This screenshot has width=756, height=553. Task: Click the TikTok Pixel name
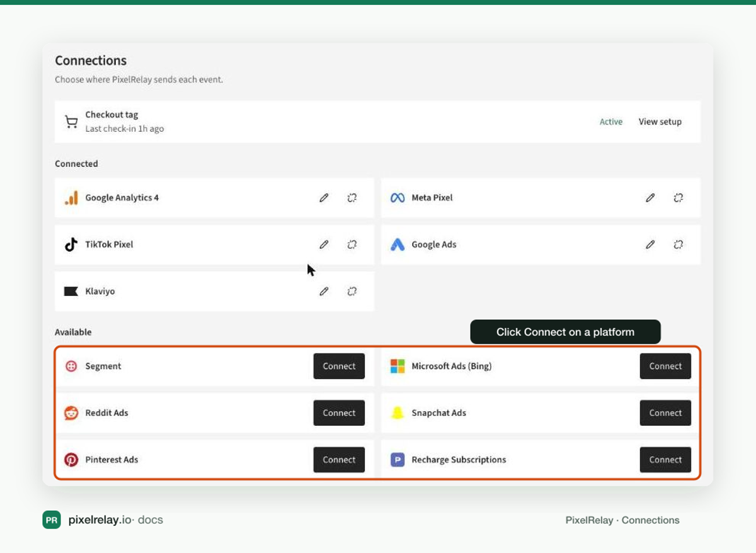(x=110, y=244)
